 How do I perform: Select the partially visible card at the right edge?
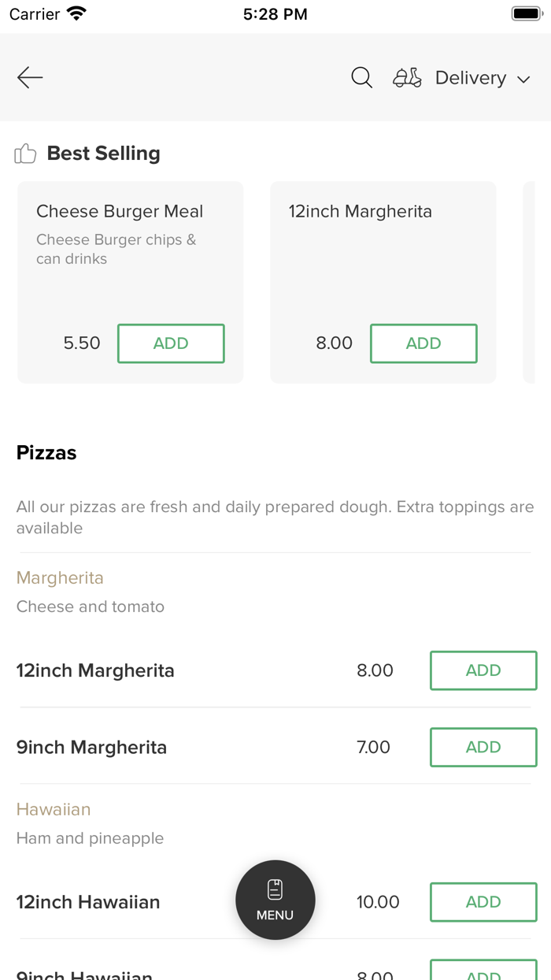click(538, 282)
